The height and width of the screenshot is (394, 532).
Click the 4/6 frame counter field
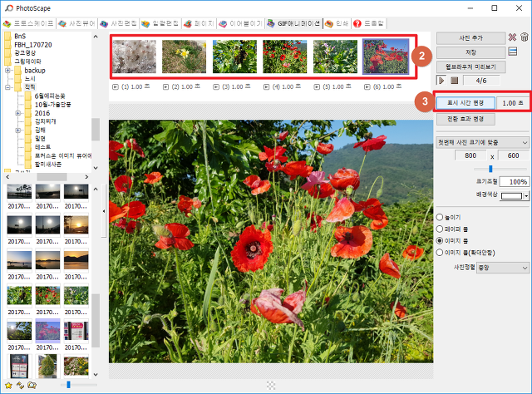pyautogui.click(x=481, y=81)
